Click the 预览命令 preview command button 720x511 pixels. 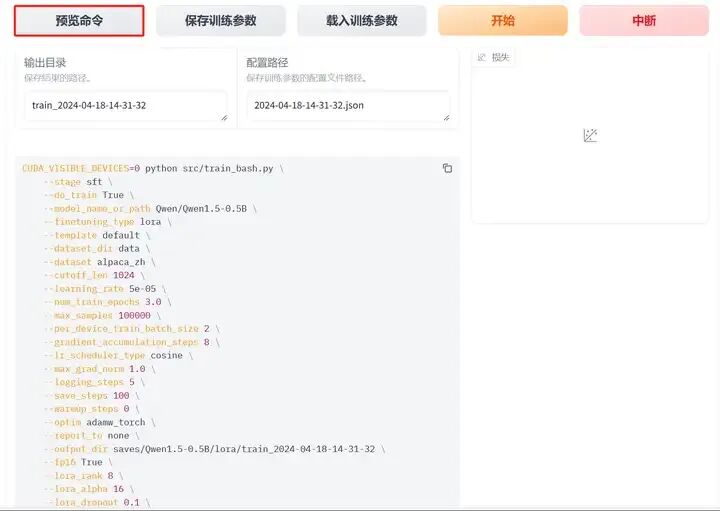tap(79, 21)
